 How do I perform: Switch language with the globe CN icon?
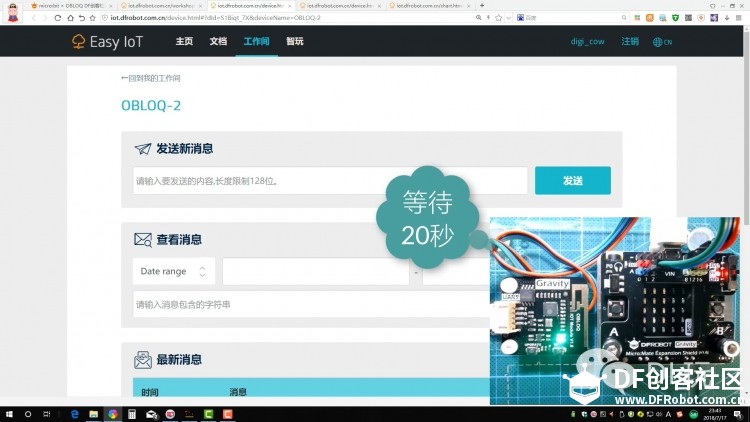[662, 42]
